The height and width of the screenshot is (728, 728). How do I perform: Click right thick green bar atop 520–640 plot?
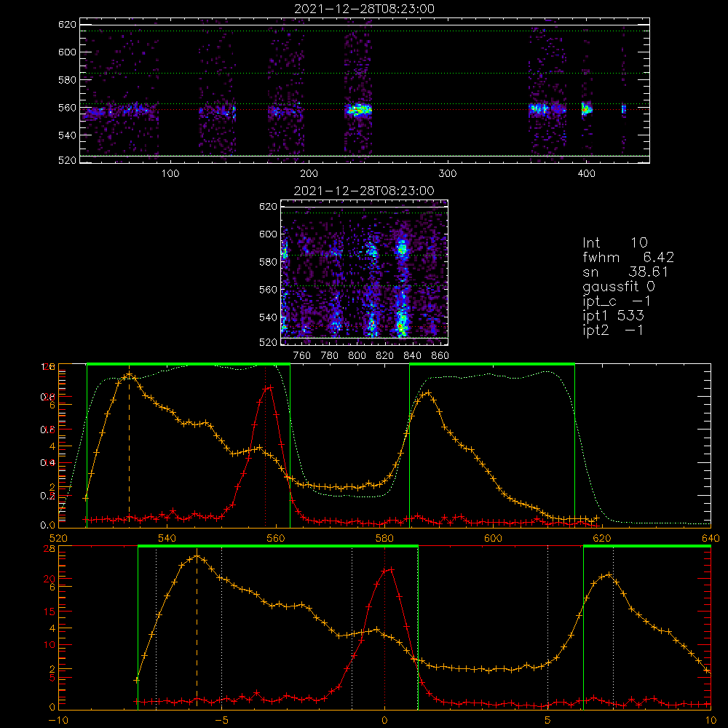pos(492,364)
